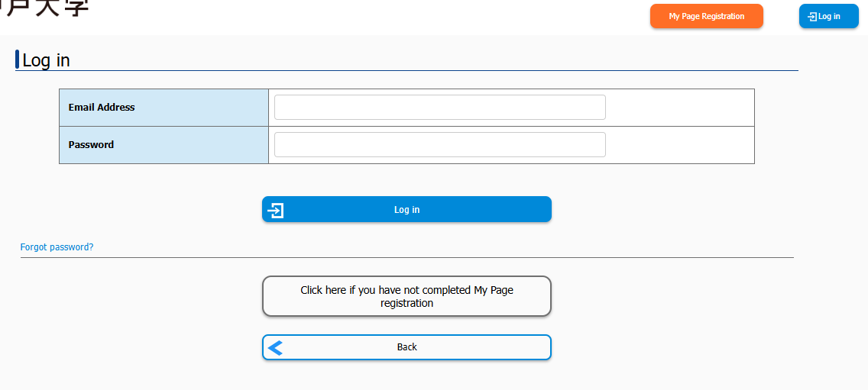
Task: Click the button for incomplete My Page registration
Action: pyautogui.click(x=406, y=296)
